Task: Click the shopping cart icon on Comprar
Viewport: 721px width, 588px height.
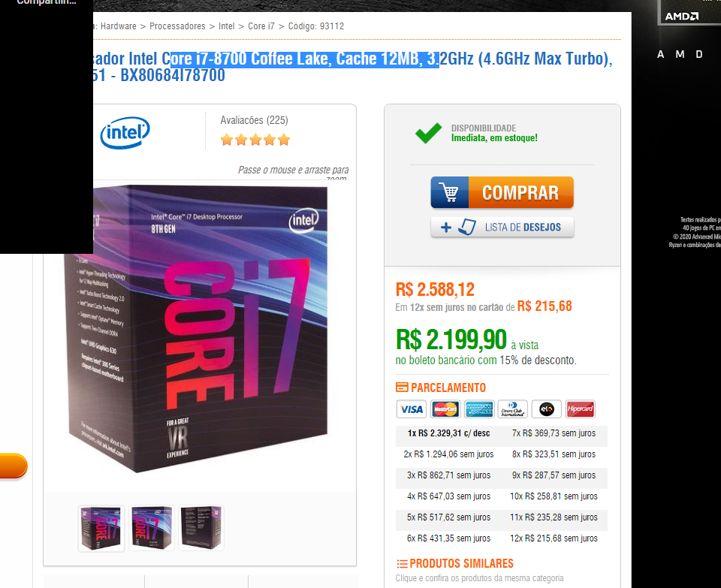Action: [x=449, y=192]
